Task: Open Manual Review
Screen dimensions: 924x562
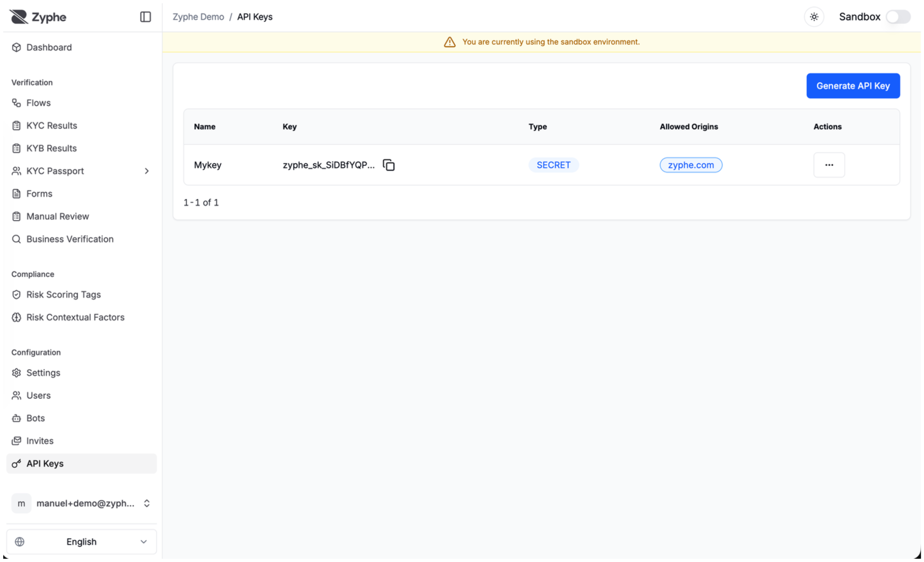Action: click(x=82, y=217)
